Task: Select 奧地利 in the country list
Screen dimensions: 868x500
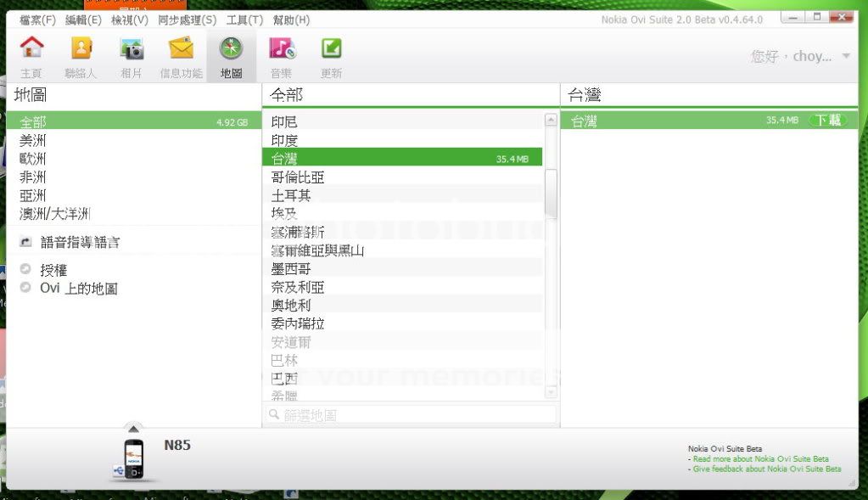Action: click(x=403, y=305)
